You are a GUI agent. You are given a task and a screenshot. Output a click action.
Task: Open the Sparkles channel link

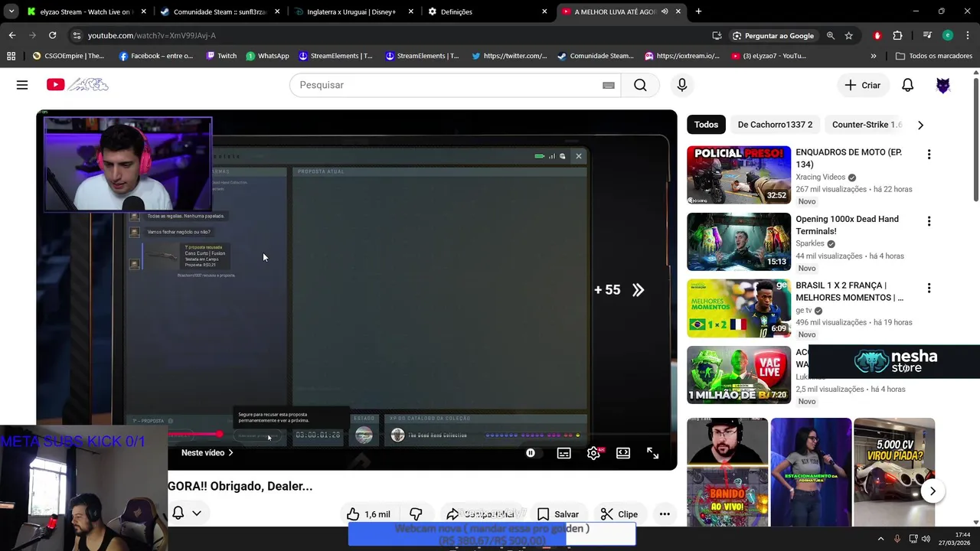click(810, 243)
